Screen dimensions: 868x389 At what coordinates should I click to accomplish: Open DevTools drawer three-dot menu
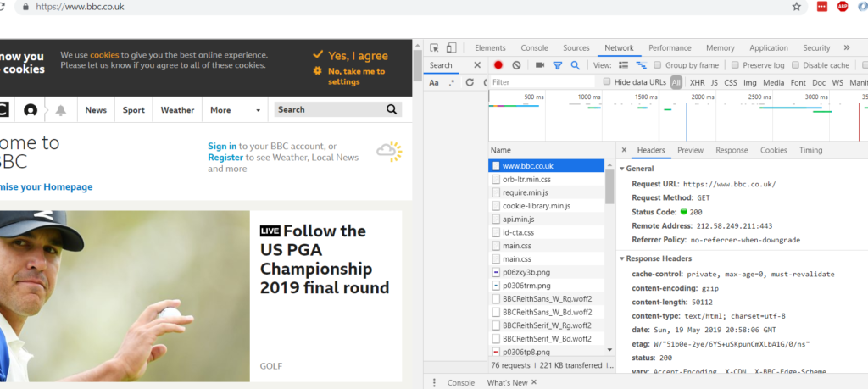pos(435,383)
